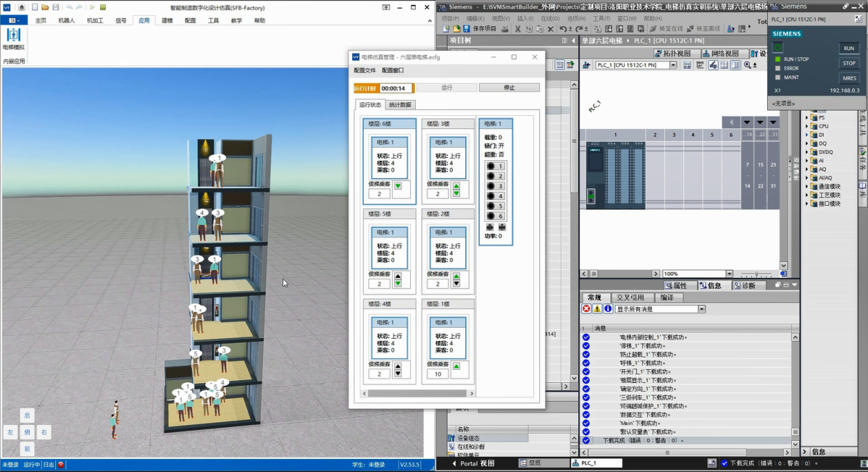Click the floor 1 waiting passengers field showing 10
The width and height of the screenshot is (868, 472).
[438, 374]
